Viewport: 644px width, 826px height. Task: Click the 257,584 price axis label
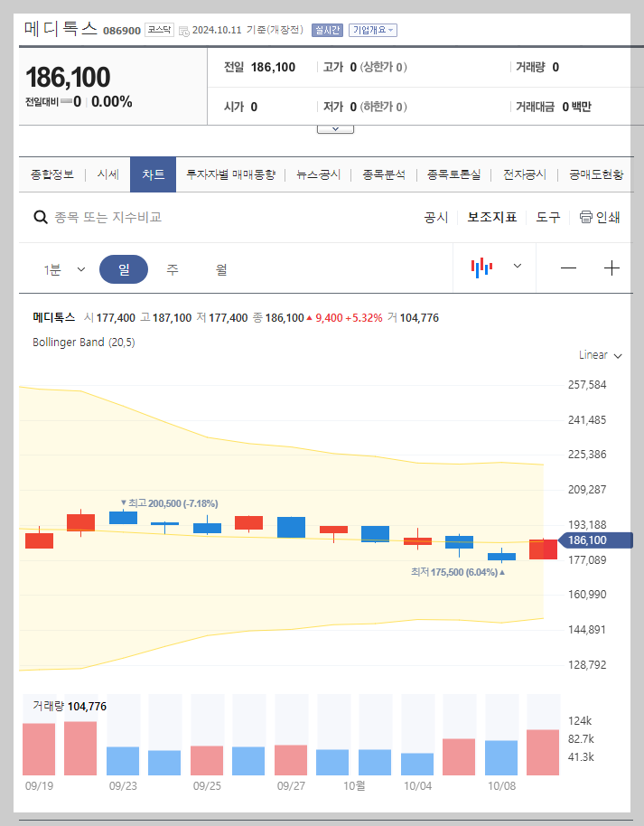(x=586, y=385)
